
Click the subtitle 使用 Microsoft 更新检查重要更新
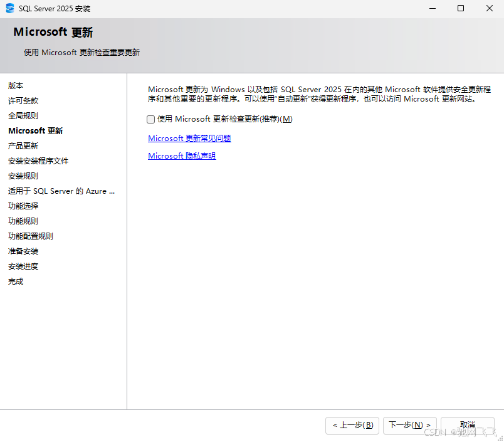[x=81, y=53]
